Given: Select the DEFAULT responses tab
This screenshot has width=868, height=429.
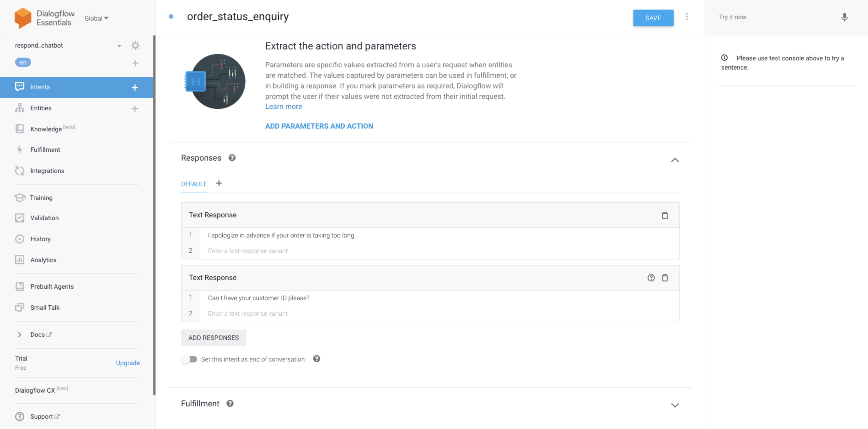Looking at the screenshot, I should click(193, 184).
